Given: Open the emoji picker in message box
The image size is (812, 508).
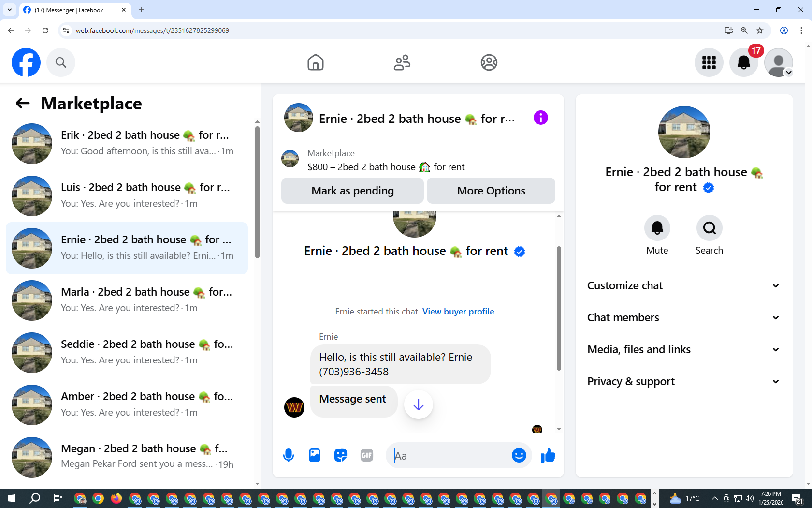Looking at the screenshot, I should [x=519, y=455].
